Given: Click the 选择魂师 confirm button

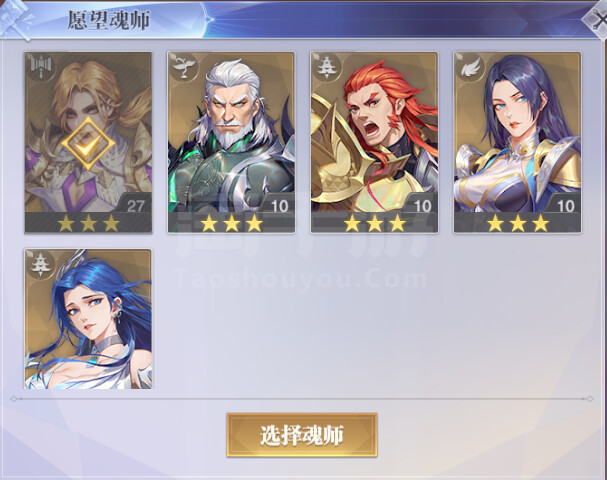Looking at the screenshot, I should click(302, 435).
